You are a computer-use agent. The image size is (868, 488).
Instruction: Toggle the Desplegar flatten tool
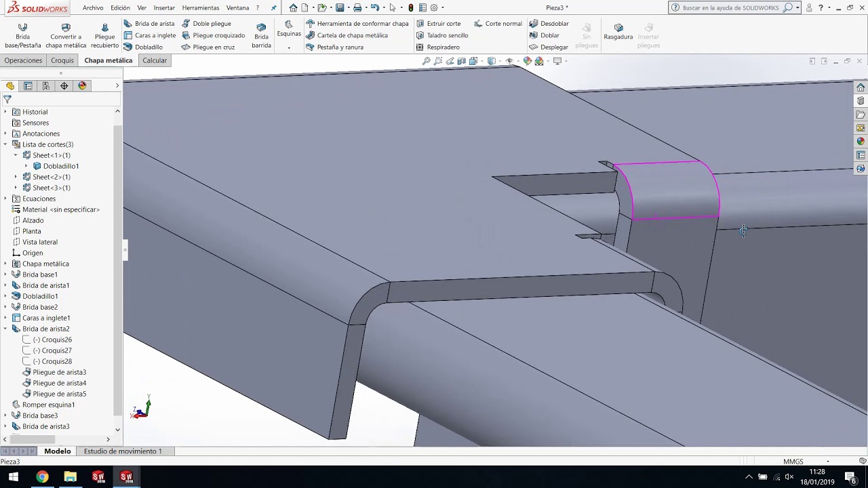click(x=549, y=47)
